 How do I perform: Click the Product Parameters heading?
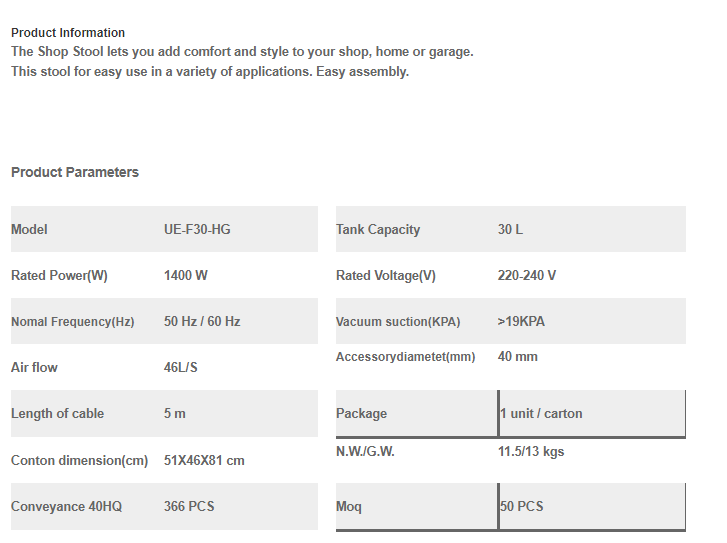pyautogui.click(x=75, y=172)
